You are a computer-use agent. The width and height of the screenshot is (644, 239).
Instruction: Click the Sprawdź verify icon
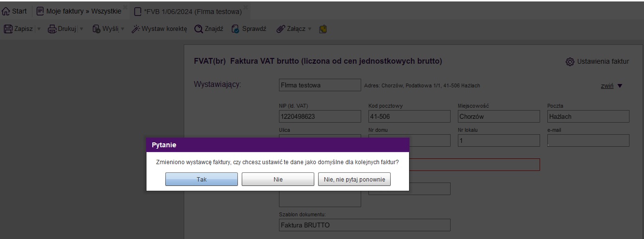235,29
